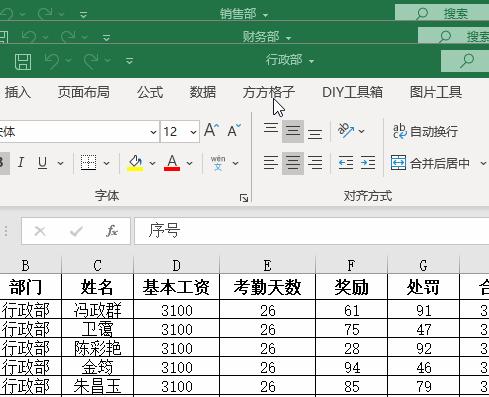Increase font size with large A icon

(211, 130)
